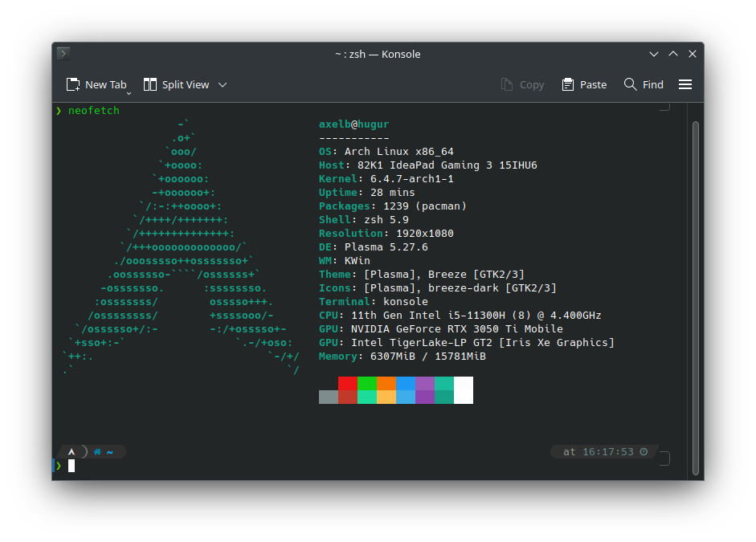756x542 pixels.
Task: Click the clock icon beside time
Action: [644, 452]
